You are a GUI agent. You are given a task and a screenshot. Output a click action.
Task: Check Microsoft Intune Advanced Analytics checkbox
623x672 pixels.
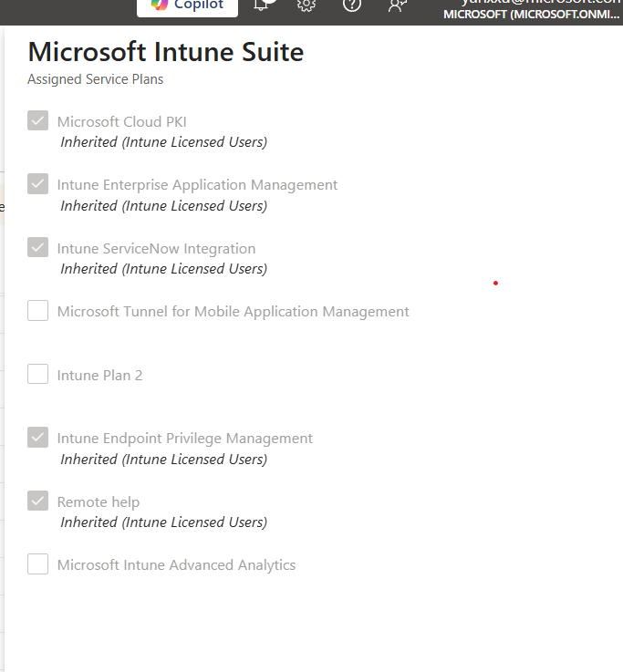point(37,564)
